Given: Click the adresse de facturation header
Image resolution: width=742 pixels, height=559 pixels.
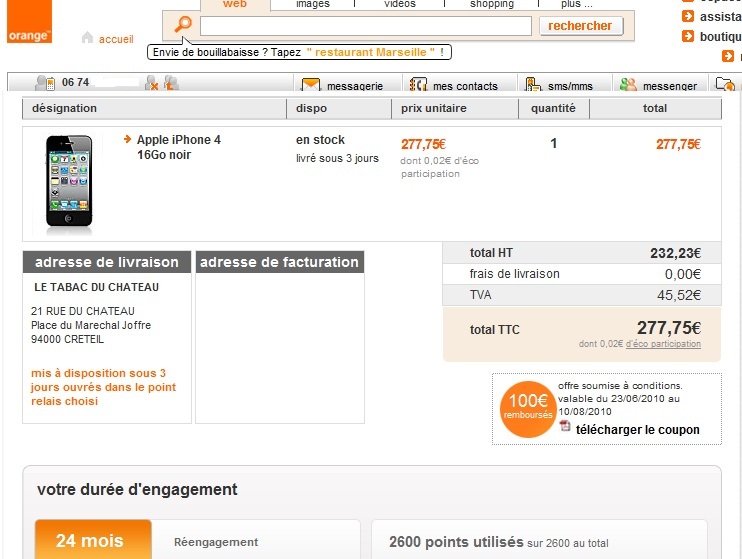Looking at the screenshot, I should pos(280,262).
